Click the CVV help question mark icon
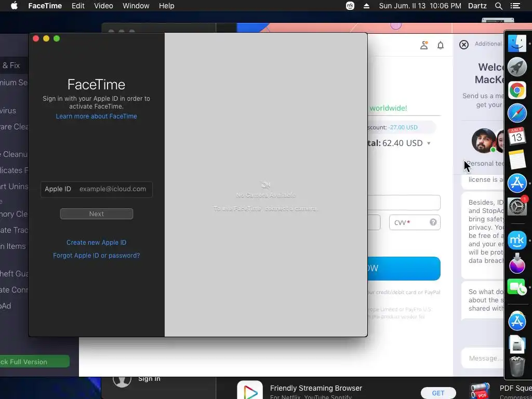532x399 pixels. click(433, 222)
